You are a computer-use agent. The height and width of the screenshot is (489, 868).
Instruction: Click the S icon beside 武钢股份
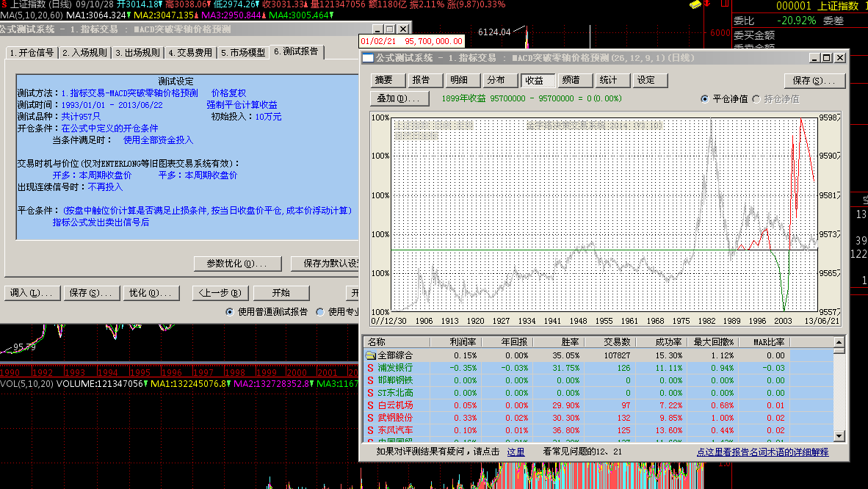click(371, 418)
